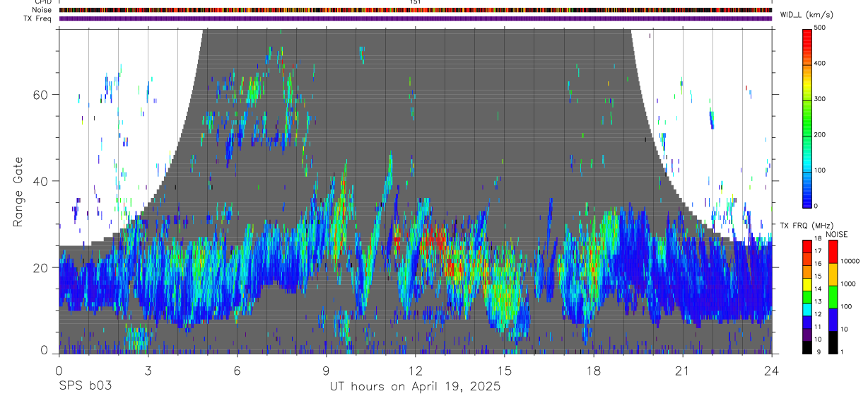This screenshot has height=401, width=868.
Task: Click the 'Range Gate' y-axis title
Action: click(x=18, y=192)
